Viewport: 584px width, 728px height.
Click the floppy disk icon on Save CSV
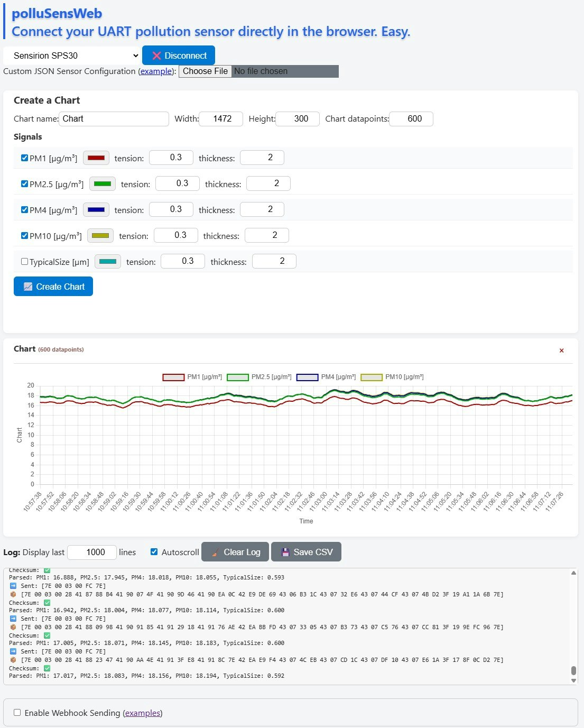coord(285,551)
